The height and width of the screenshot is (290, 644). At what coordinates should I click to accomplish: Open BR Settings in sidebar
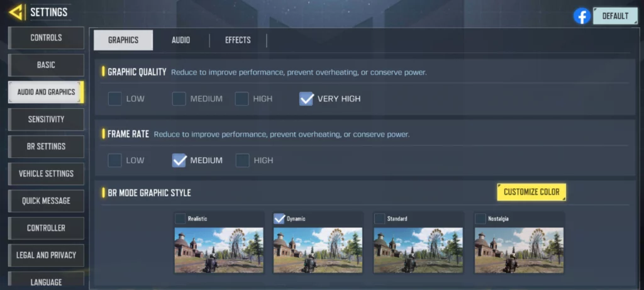coord(46,147)
